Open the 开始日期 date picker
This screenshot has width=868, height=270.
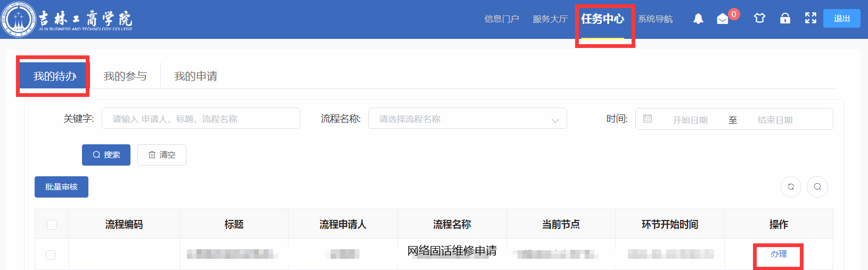[690, 120]
